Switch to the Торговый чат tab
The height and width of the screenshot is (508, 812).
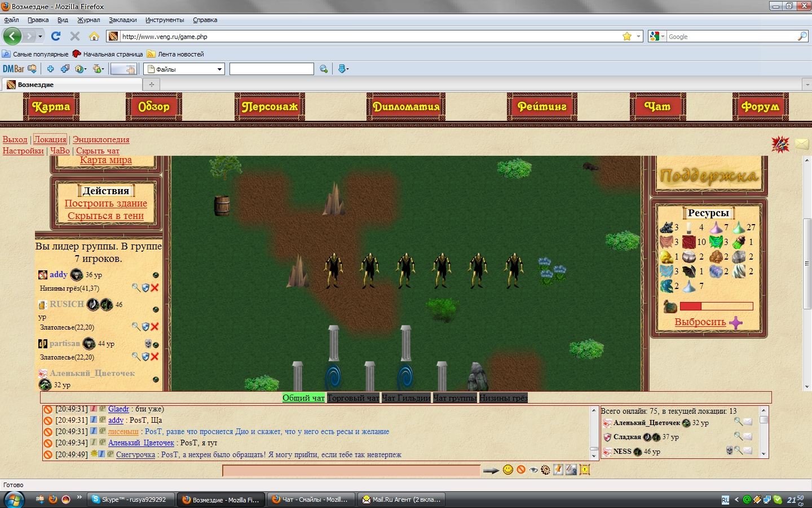tap(353, 398)
